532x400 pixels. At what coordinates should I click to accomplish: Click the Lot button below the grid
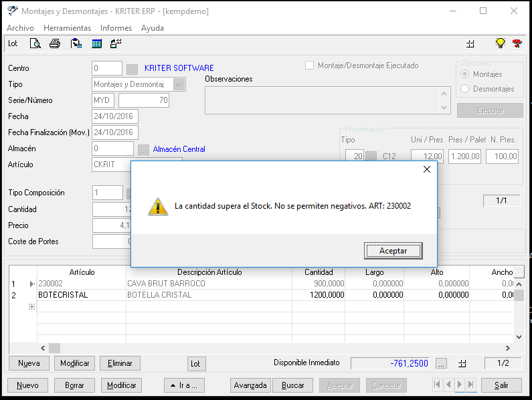coord(196,364)
